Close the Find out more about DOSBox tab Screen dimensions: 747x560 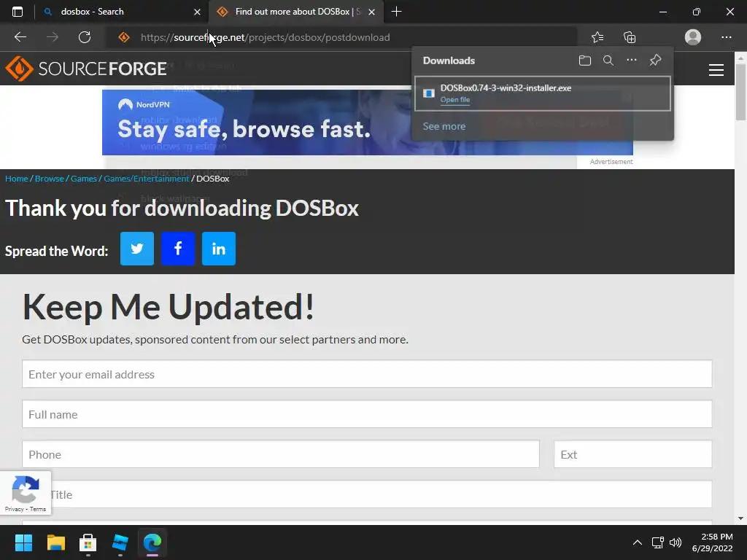click(371, 12)
